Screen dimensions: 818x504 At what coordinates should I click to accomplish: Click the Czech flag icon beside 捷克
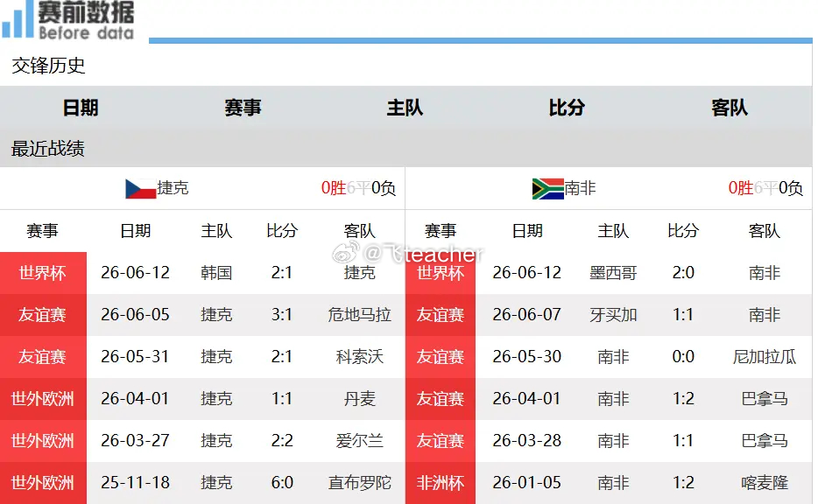(x=141, y=189)
